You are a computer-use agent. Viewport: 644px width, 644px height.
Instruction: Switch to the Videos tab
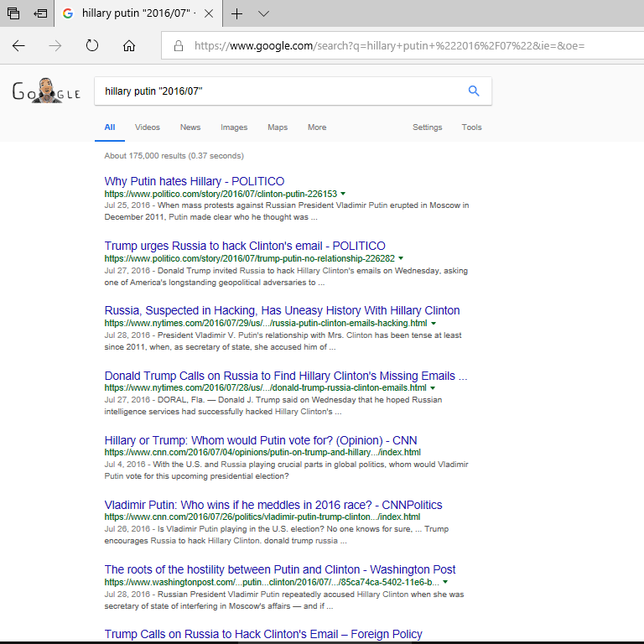(148, 127)
